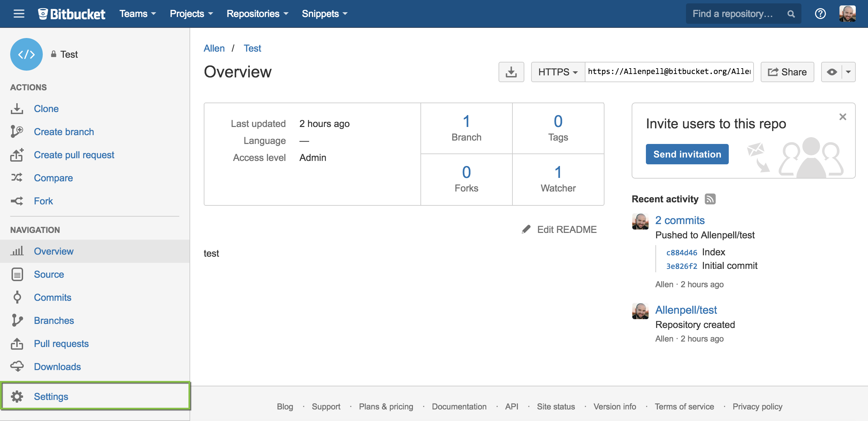
Task: Open the HTTPS protocol dropdown
Action: 558,72
